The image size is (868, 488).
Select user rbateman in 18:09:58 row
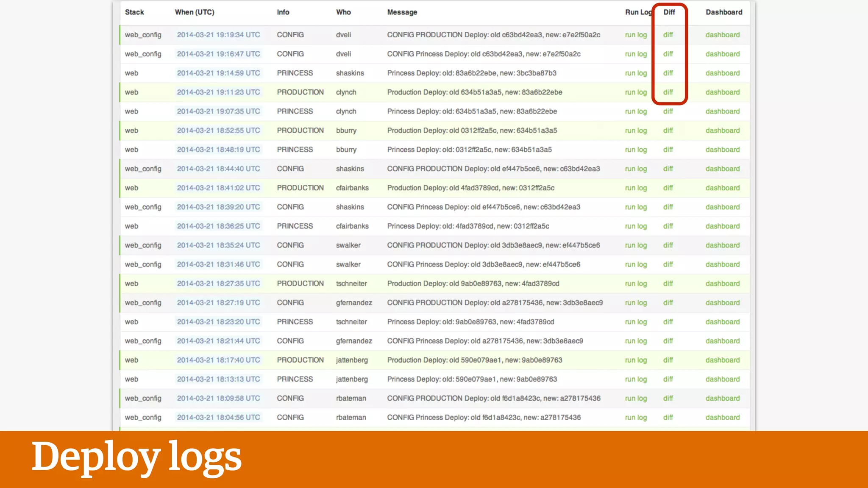pos(351,398)
